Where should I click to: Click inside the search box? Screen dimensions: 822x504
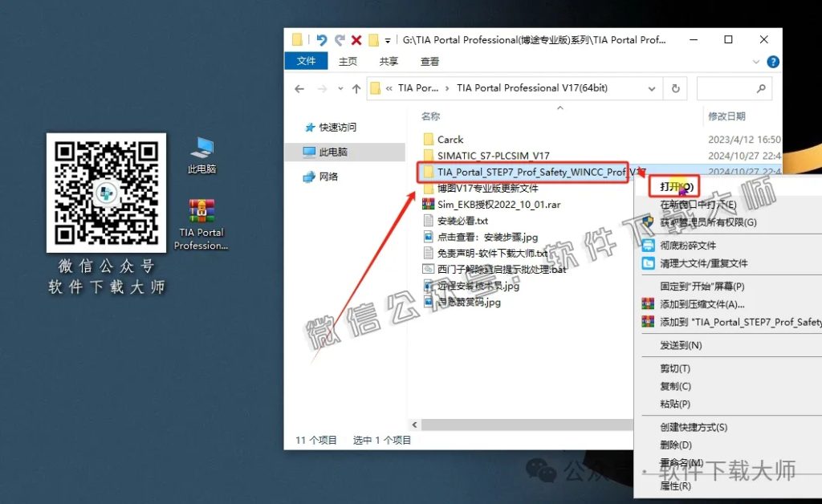pos(730,88)
